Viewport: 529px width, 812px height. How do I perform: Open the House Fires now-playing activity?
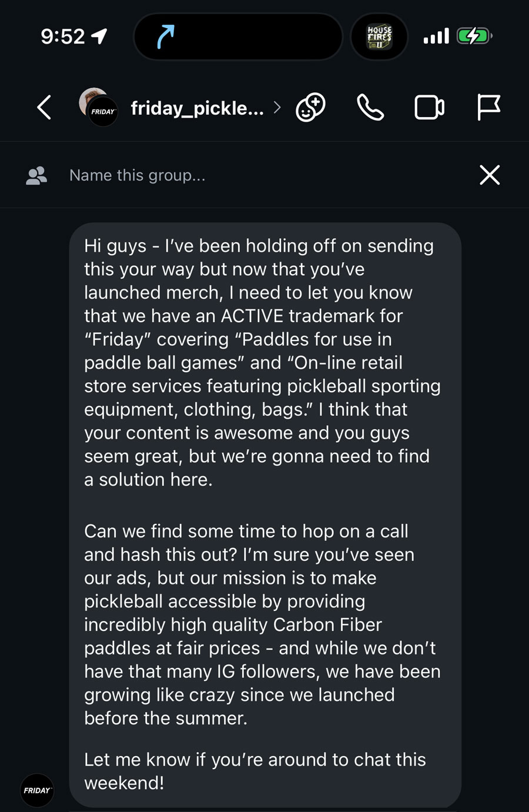379,37
